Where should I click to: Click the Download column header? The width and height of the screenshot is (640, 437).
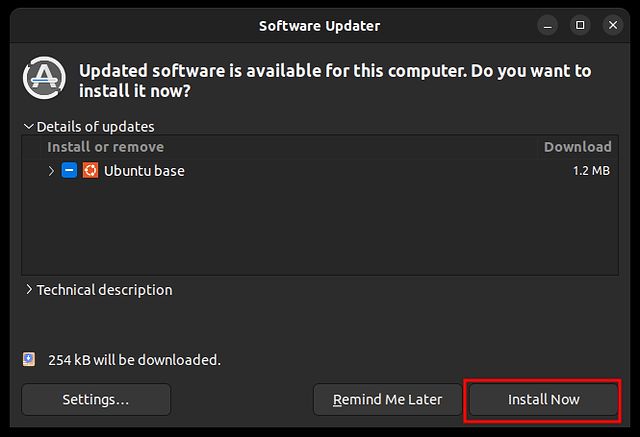[x=577, y=147]
